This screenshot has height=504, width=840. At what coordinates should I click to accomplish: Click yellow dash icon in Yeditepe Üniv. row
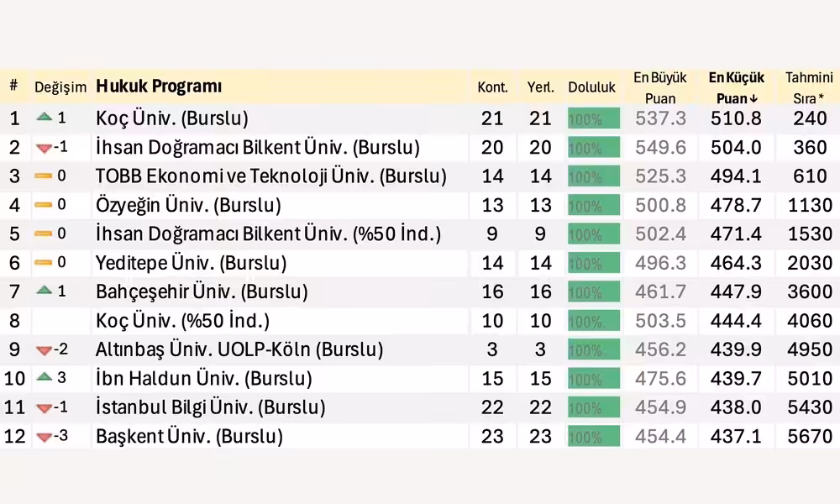click(44, 263)
